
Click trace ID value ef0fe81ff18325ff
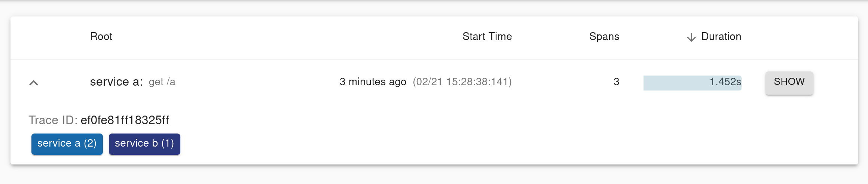pyautogui.click(x=125, y=120)
